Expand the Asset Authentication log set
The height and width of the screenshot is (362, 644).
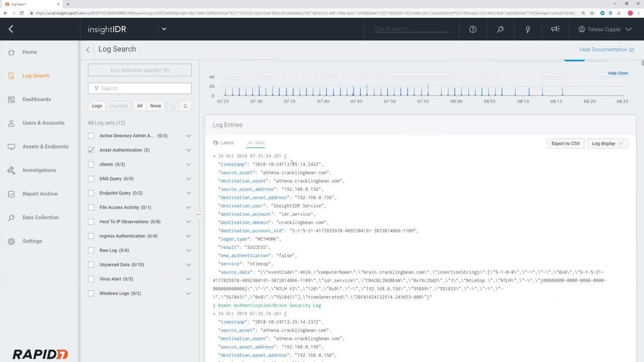click(x=189, y=150)
